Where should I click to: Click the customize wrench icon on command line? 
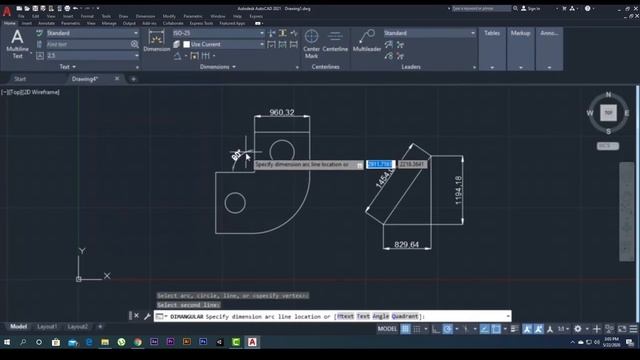(147, 316)
